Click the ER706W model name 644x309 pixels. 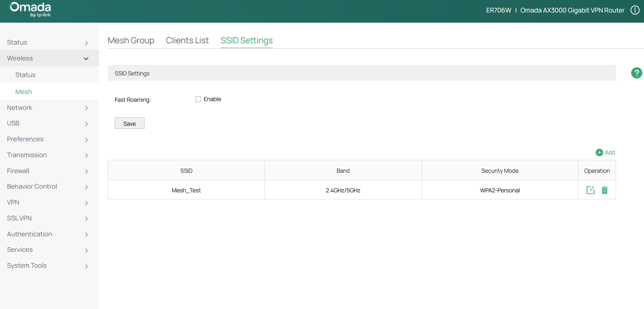(x=499, y=10)
